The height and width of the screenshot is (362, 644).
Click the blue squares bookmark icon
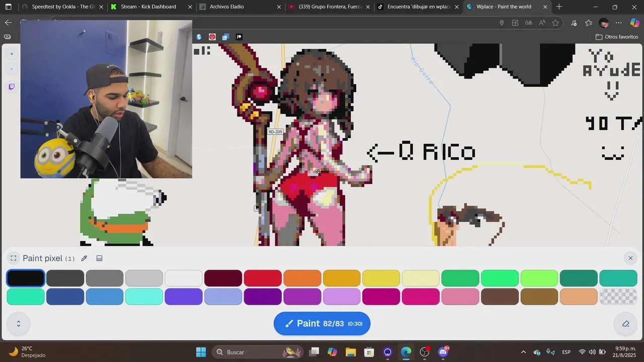point(225,37)
